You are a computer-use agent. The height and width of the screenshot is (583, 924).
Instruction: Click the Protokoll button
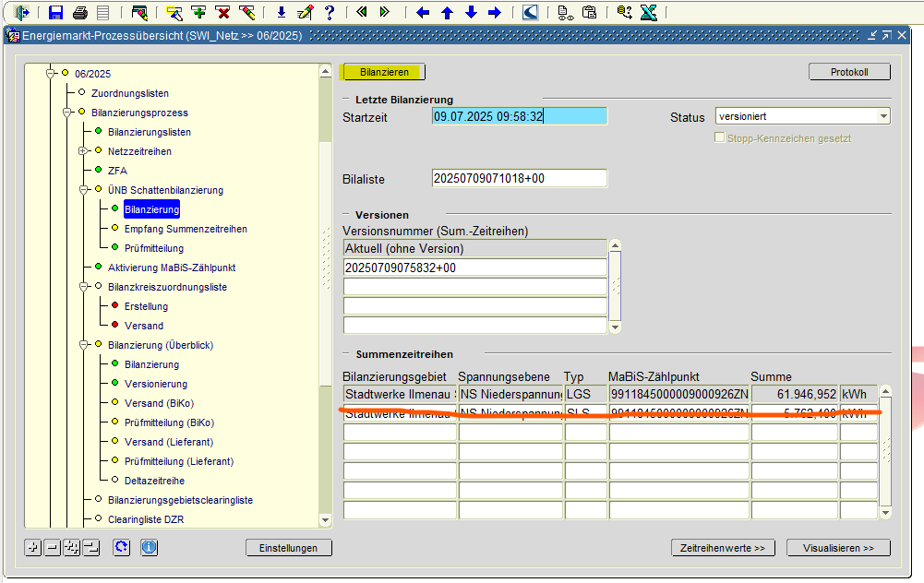pos(848,72)
